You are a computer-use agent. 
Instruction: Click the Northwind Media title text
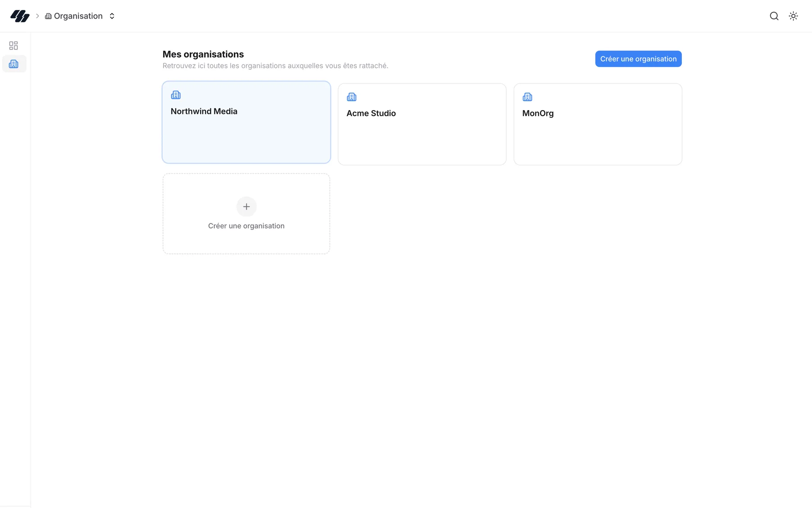[x=204, y=111]
